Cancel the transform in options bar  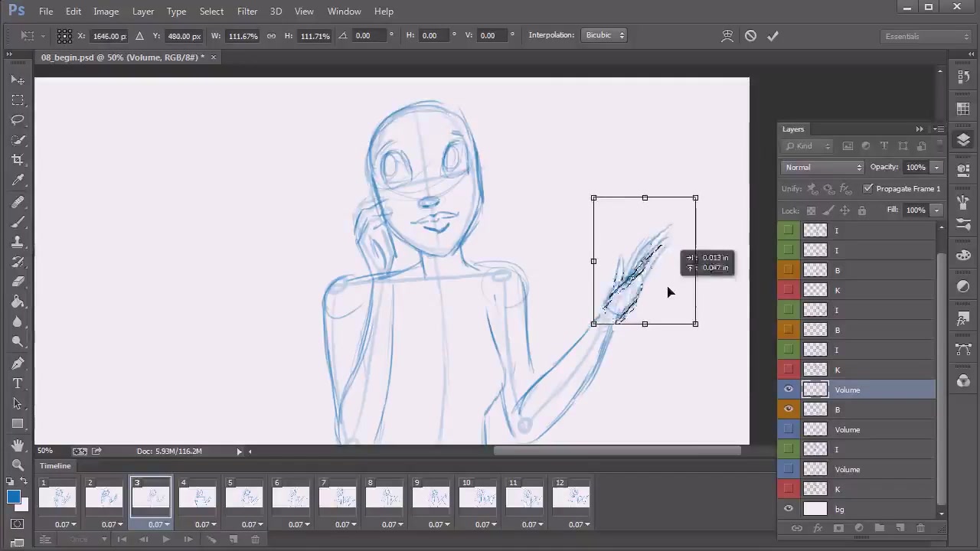pyautogui.click(x=750, y=36)
